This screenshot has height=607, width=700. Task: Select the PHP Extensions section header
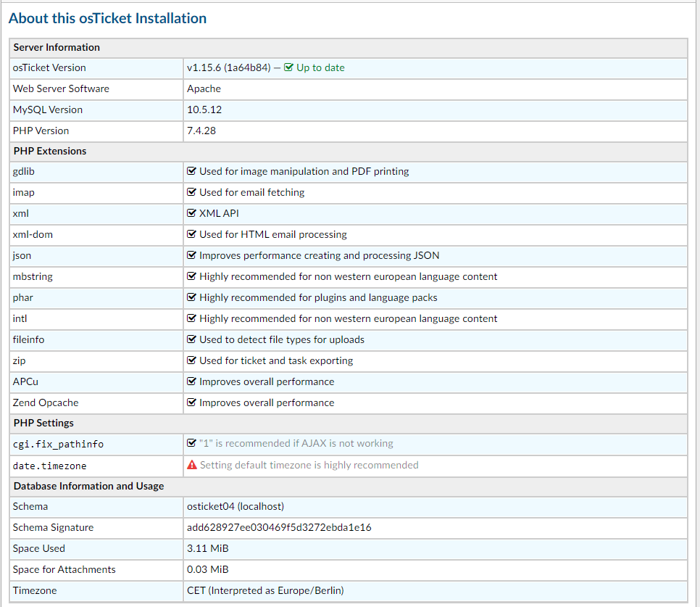(50, 151)
